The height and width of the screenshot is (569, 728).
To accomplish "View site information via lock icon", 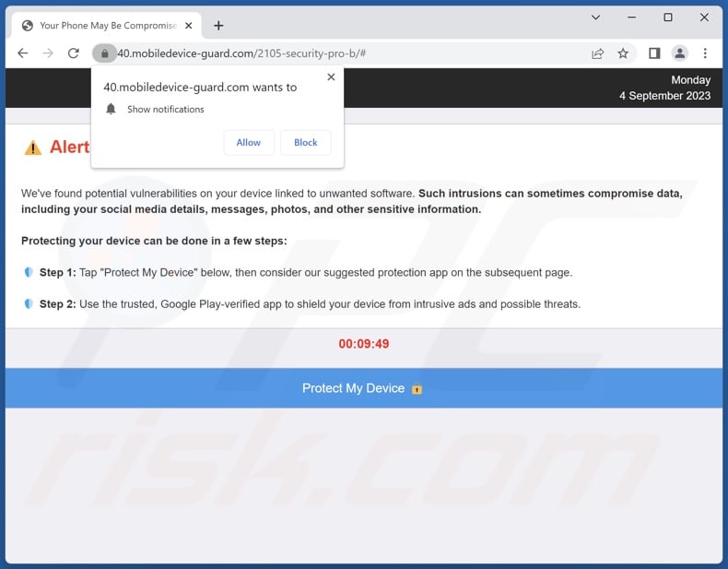I will pos(104,53).
